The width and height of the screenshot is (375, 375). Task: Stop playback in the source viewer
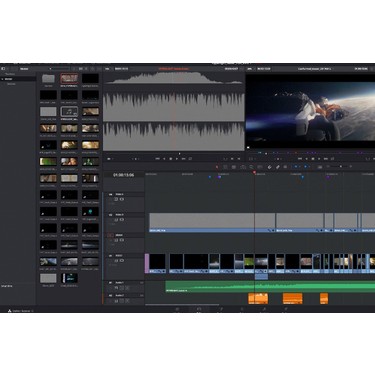pos(171,159)
